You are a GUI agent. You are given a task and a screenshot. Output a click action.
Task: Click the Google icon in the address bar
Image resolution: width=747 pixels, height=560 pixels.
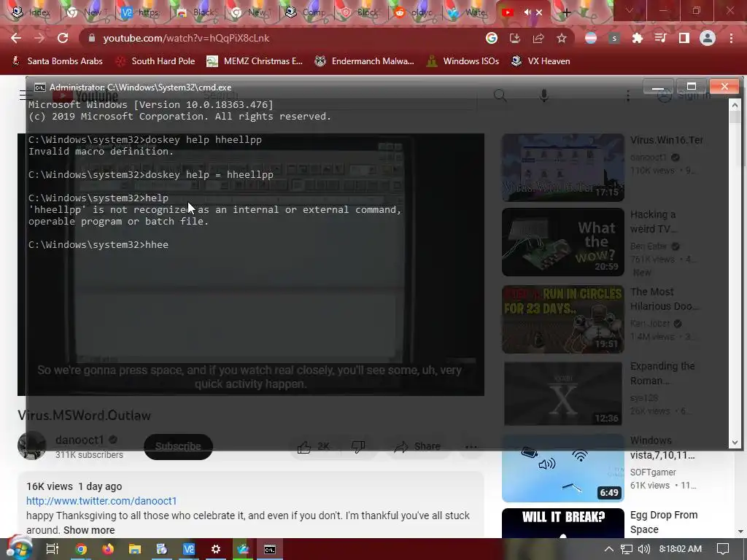click(x=492, y=38)
